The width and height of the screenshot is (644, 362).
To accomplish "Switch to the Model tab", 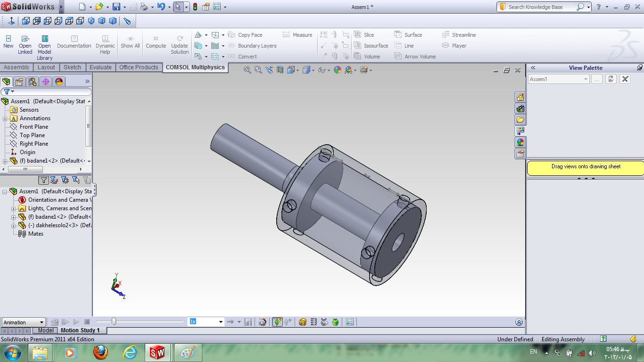I will point(46,330).
